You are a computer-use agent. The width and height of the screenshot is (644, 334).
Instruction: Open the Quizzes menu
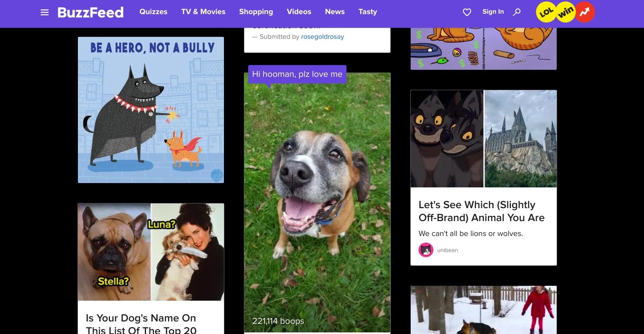point(153,12)
